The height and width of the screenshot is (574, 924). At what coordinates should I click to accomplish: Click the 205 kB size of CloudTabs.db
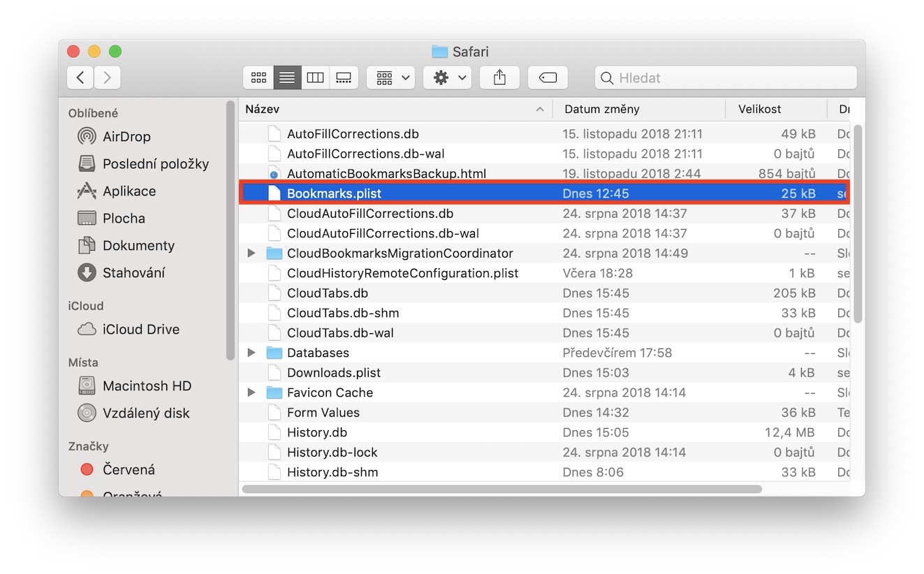coord(794,293)
